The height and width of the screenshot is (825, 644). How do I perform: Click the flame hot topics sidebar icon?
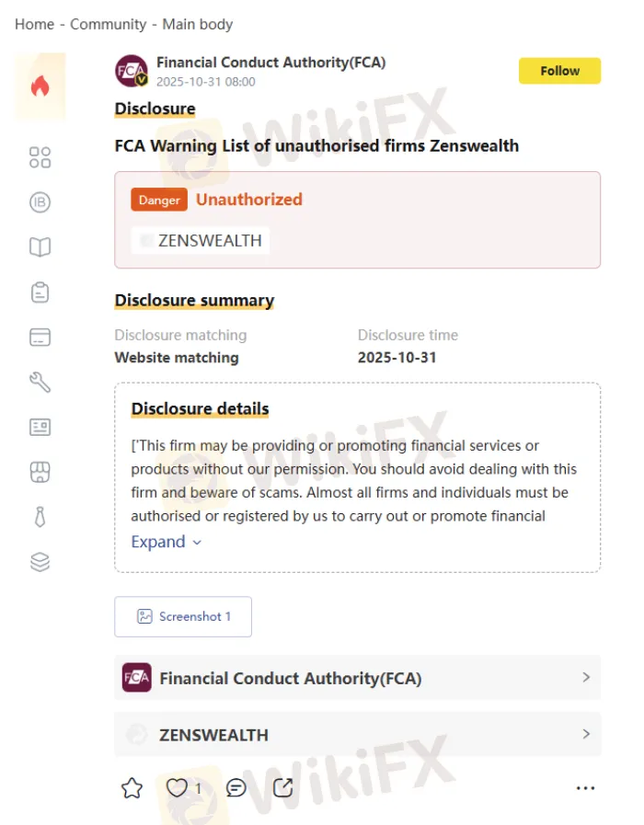coord(40,86)
